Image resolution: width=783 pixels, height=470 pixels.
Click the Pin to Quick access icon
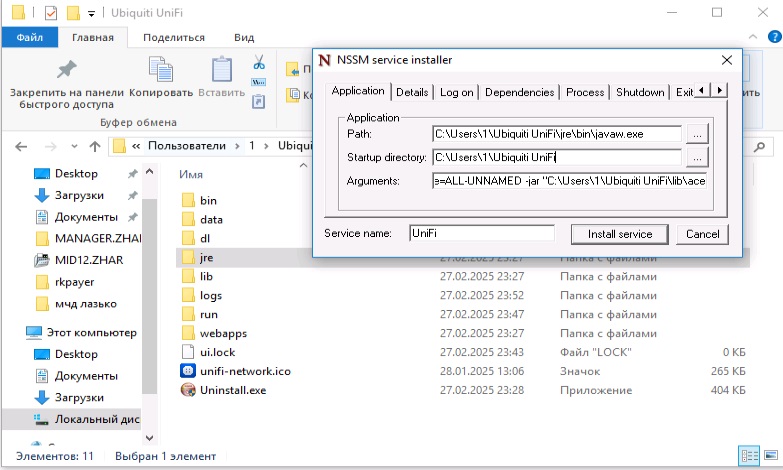(x=66, y=69)
